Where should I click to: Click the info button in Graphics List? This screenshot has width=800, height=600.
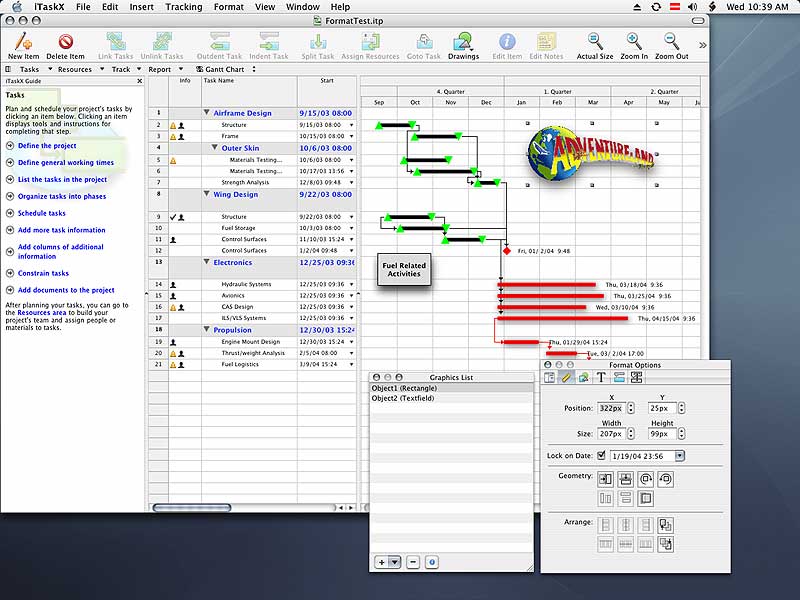click(x=432, y=562)
